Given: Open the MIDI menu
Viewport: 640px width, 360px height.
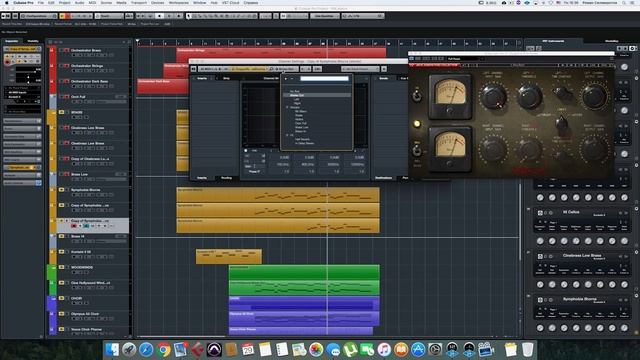Looking at the screenshot, I should 93,3.
